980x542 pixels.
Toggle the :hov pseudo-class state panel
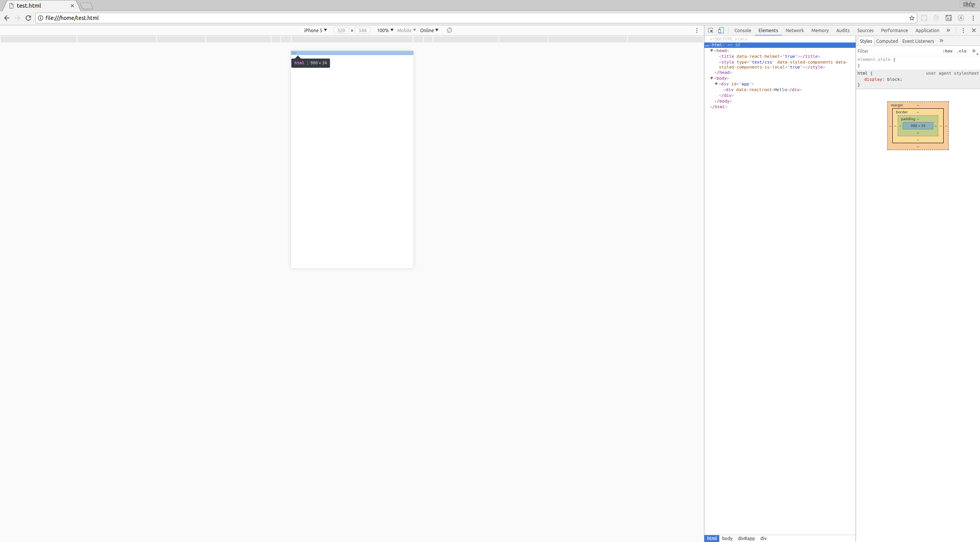[x=948, y=51]
